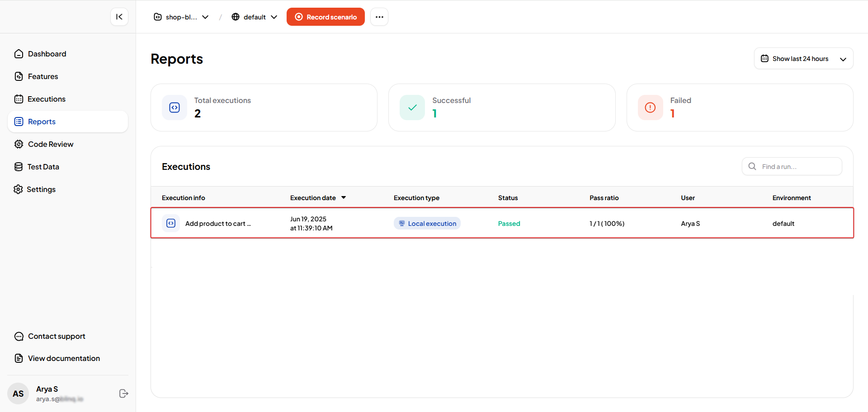
Task: Open Test Data from the sidebar
Action: [43, 167]
